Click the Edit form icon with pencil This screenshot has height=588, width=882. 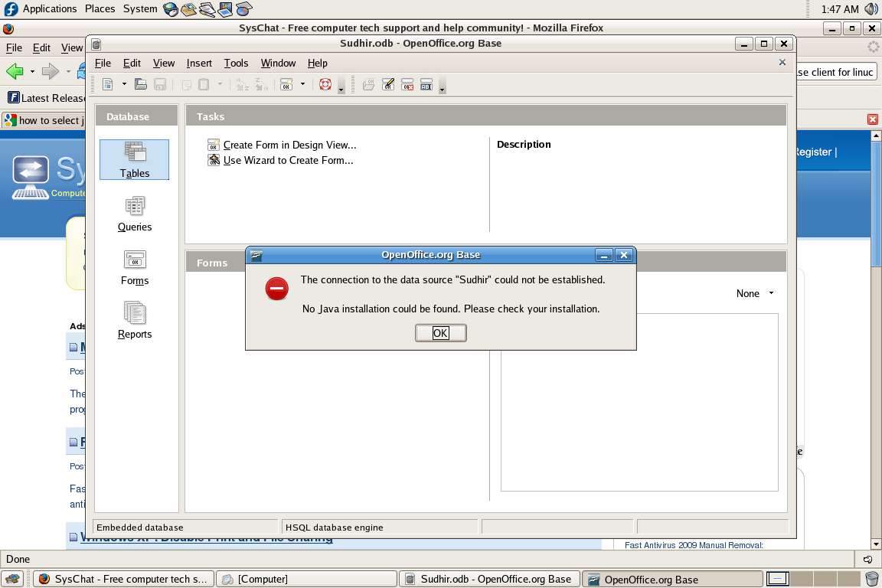click(x=388, y=84)
